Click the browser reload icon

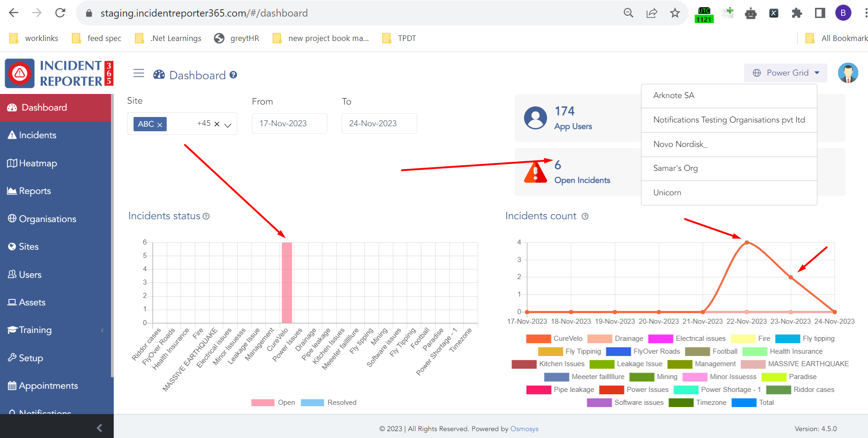(60, 13)
